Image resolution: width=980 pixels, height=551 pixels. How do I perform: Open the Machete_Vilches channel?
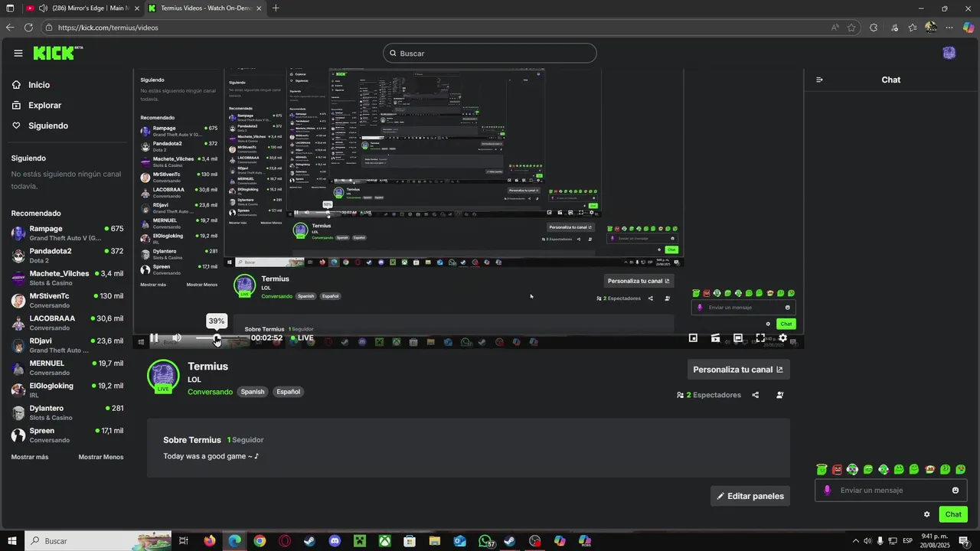coord(67,278)
